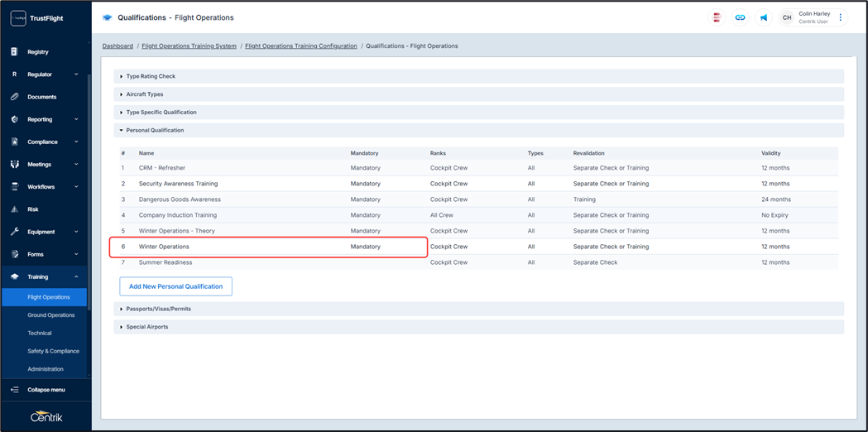Click the Risk warning triangle icon
This screenshot has width=868, height=432.
coord(14,209)
